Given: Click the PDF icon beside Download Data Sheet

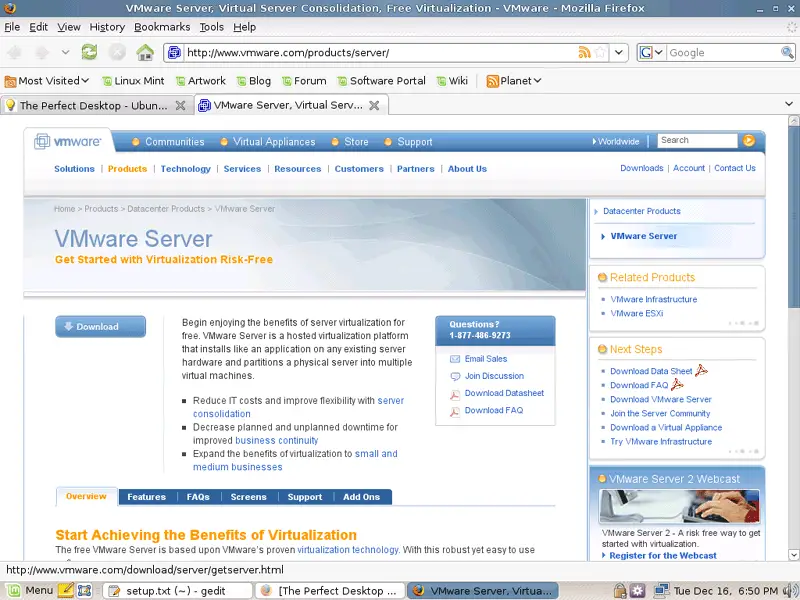Looking at the screenshot, I should [x=702, y=370].
